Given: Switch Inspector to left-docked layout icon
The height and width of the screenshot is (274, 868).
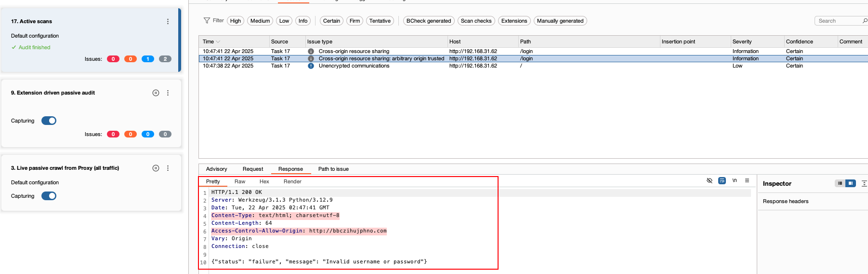Looking at the screenshot, I should click(840, 183).
